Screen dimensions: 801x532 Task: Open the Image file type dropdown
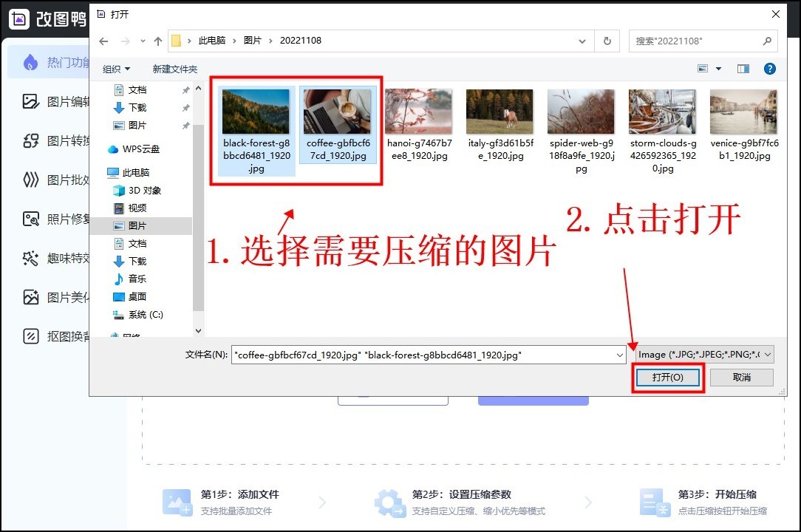point(705,354)
